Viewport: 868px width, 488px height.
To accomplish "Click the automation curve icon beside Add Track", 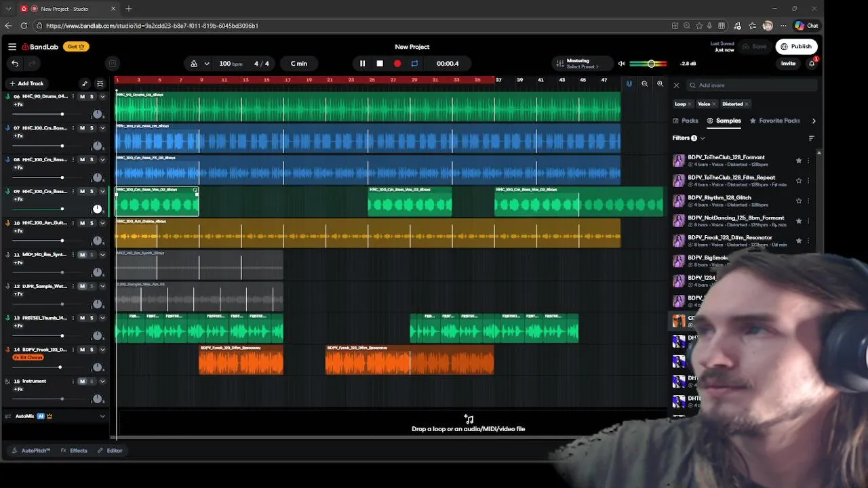I will [85, 84].
